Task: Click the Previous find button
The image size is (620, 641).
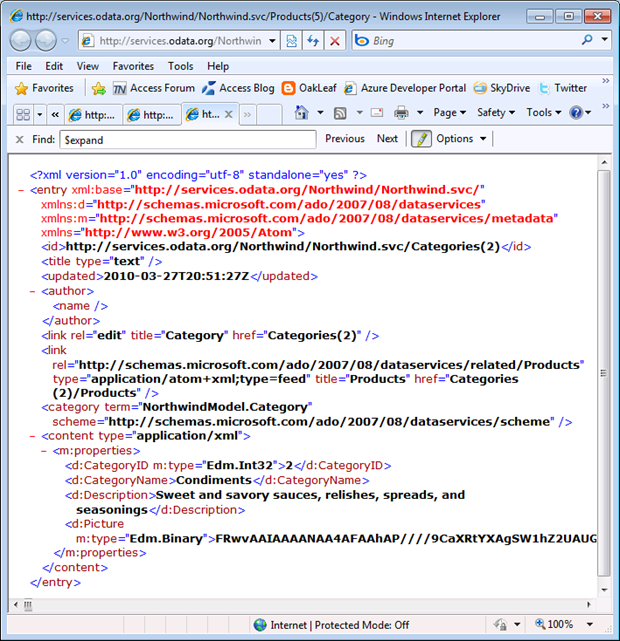Action: (x=345, y=139)
